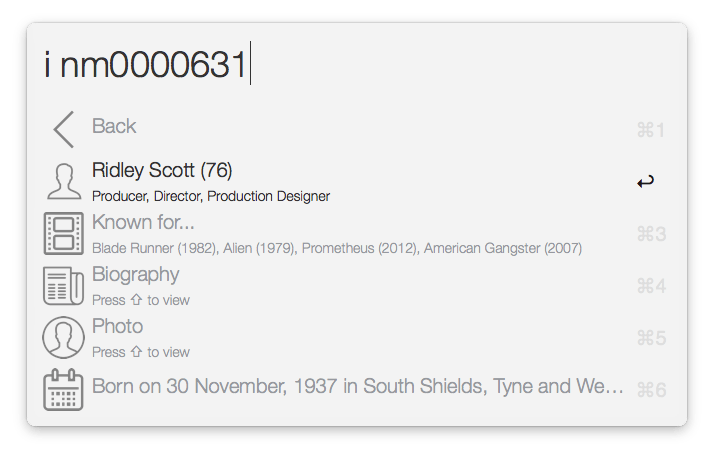Click Producer, Director, Production Designer subtitle
714x457 pixels.
pyautogui.click(x=210, y=196)
